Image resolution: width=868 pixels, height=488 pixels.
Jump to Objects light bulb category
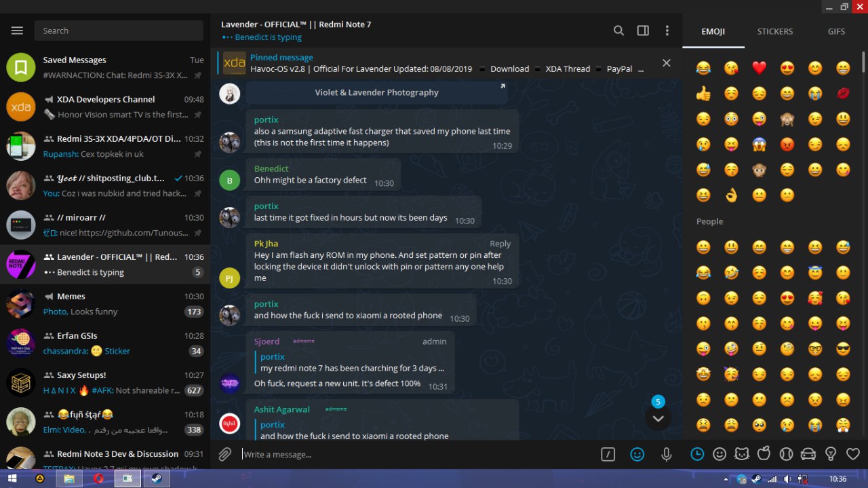tap(831, 454)
